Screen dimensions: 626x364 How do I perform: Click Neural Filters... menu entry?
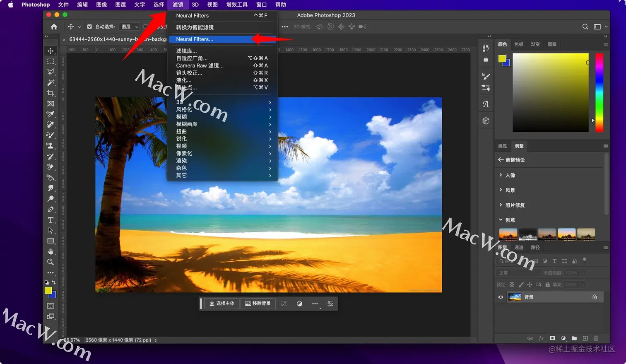(222, 39)
